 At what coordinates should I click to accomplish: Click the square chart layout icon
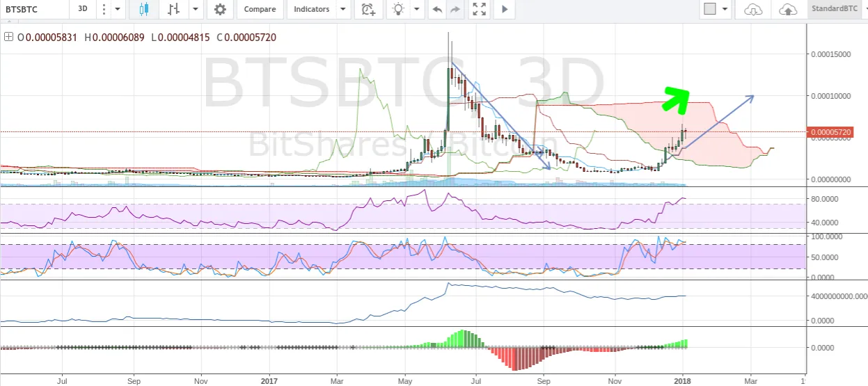pyautogui.click(x=710, y=10)
